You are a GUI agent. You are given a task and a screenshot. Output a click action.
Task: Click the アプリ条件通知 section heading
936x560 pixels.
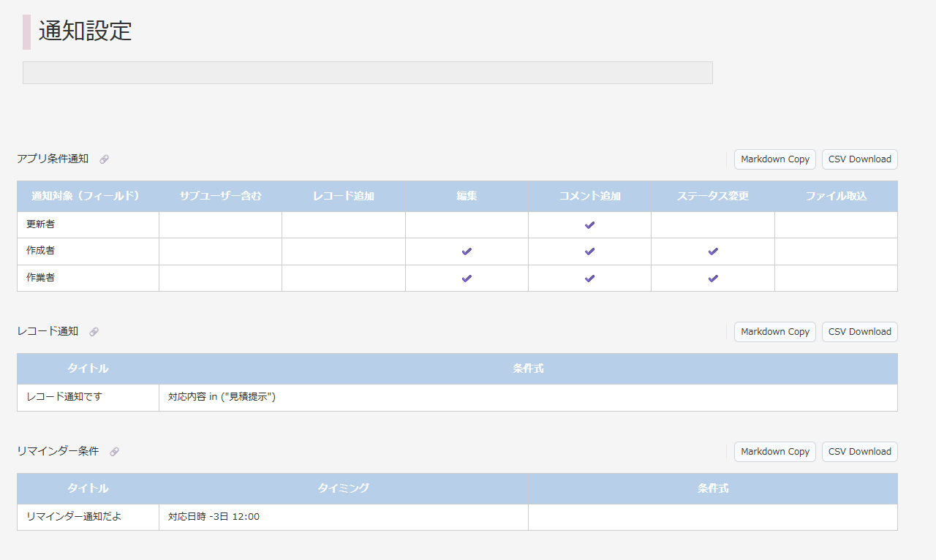click(53, 159)
